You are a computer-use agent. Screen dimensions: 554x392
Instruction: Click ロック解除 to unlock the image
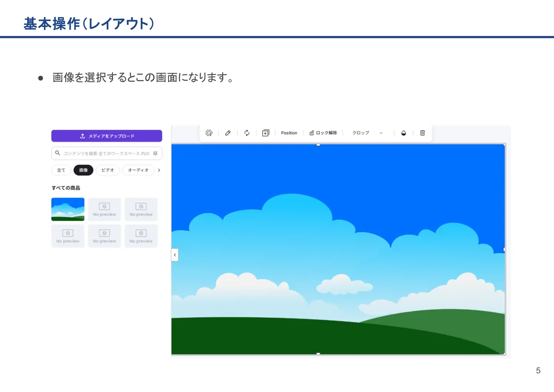tap(323, 133)
